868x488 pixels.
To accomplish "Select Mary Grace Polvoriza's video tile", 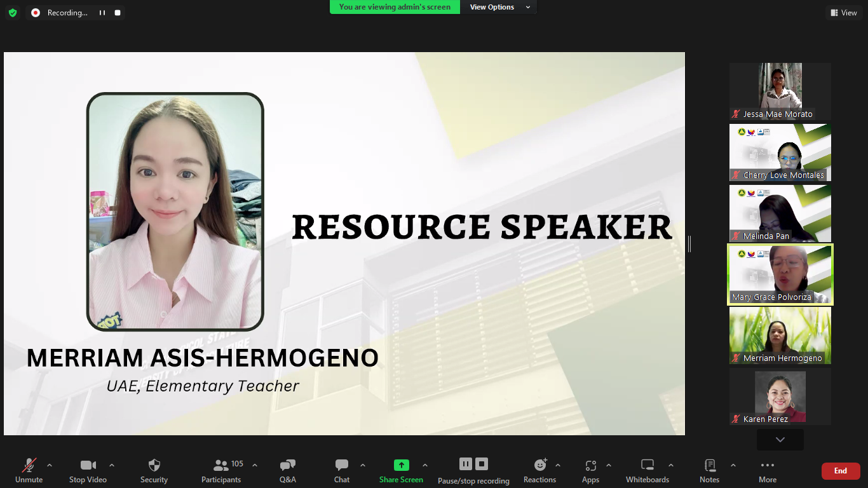I will point(780,274).
